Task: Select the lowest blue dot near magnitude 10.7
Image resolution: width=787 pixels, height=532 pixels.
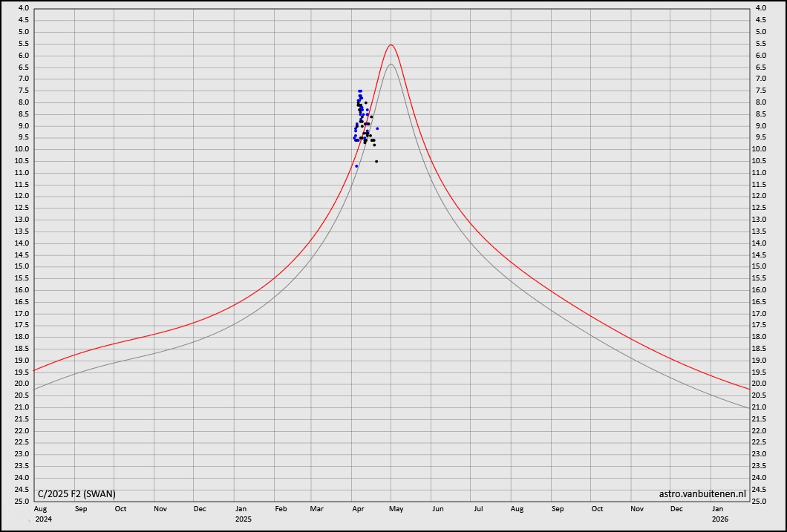Action: 356,165
